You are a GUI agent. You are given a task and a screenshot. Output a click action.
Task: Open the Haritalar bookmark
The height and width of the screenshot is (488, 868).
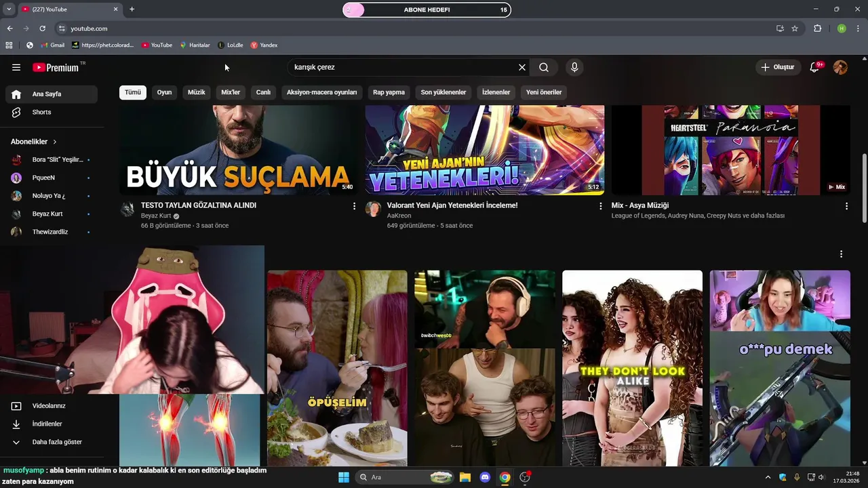click(195, 45)
